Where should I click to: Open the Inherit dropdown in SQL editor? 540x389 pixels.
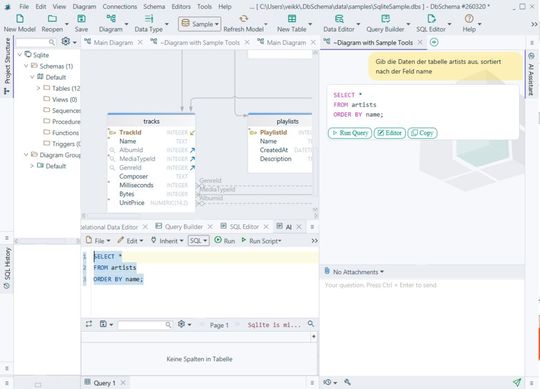click(x=167, y=241)
